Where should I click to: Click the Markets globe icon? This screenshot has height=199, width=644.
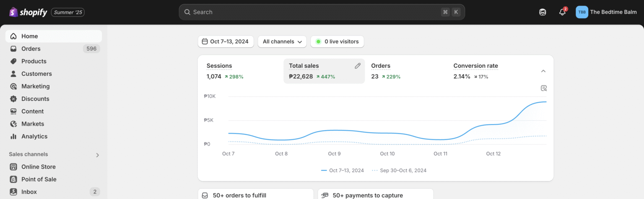click(x=13, y=124)
